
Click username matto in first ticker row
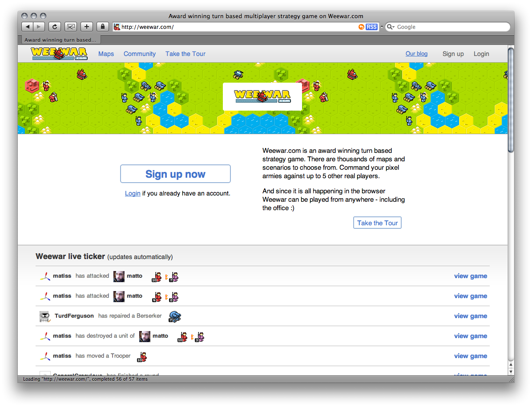tap(134, 276)
